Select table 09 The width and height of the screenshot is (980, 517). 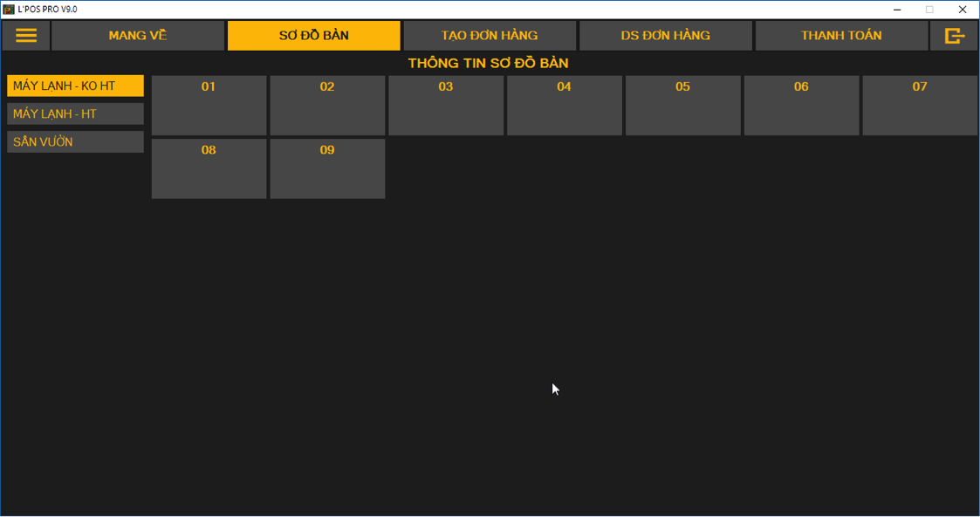[327, 169]
